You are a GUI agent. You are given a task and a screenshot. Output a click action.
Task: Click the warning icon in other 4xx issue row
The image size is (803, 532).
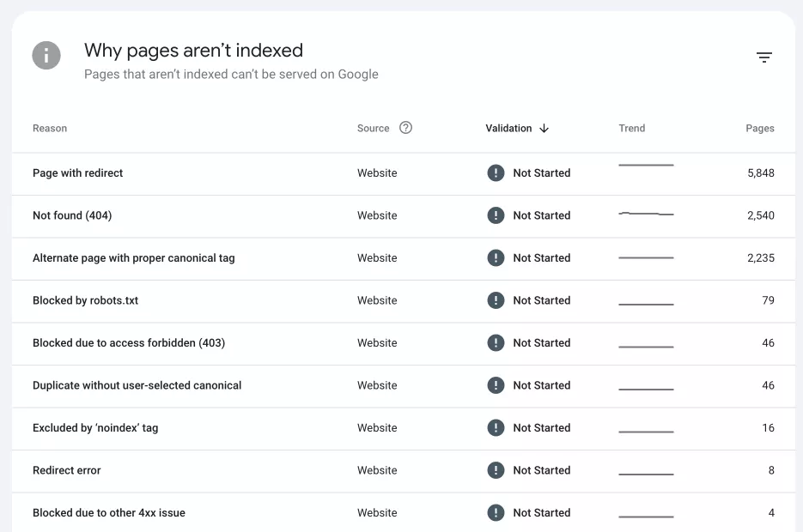point(496,512)
